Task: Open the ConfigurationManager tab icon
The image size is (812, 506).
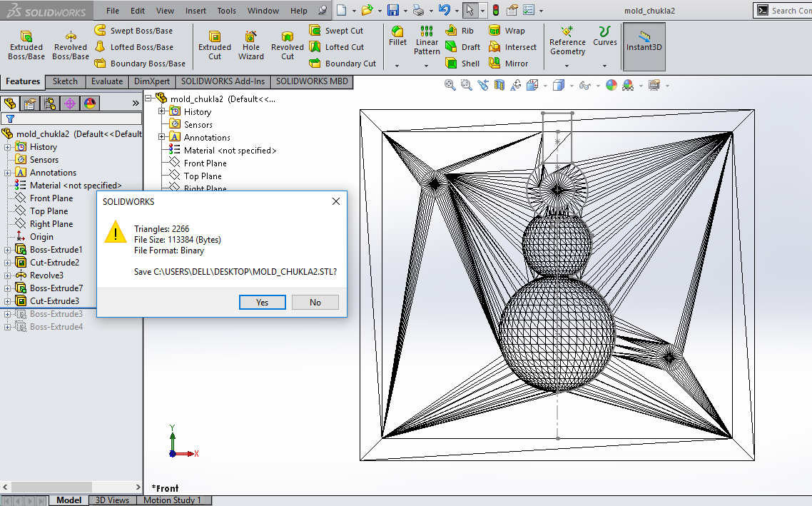Action: pos(50,103)
